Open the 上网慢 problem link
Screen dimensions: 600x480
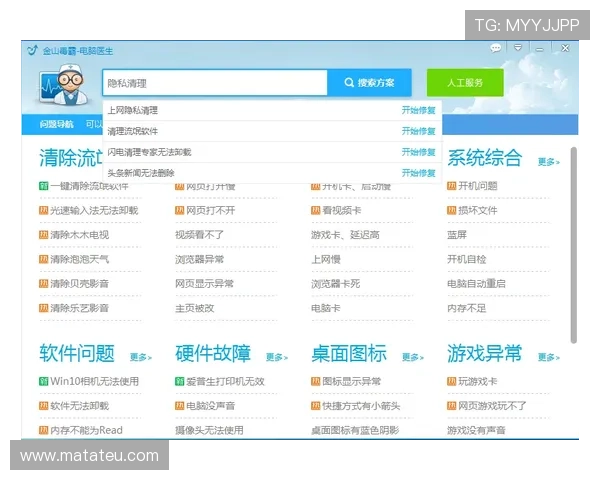click(x=326, y=259)
